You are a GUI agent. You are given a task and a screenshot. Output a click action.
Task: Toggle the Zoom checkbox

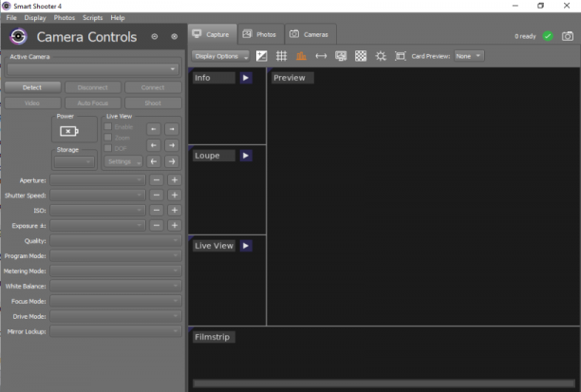coord(108,138)
